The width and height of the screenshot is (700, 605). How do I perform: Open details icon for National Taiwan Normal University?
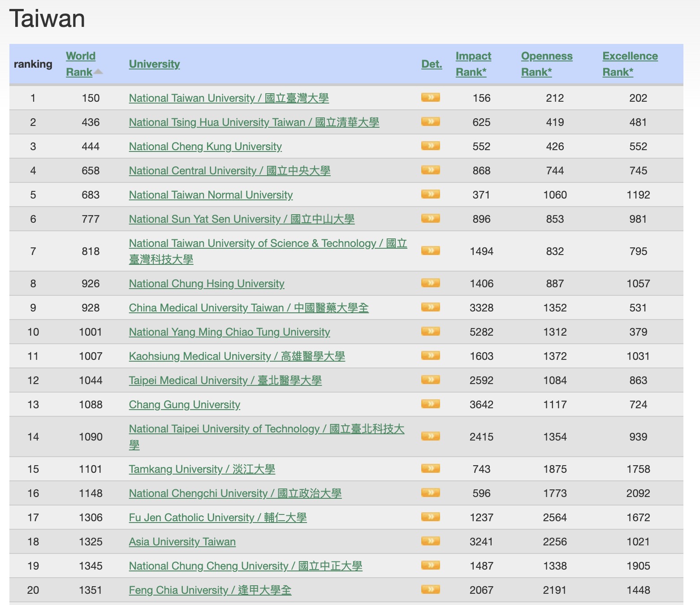point(430,194)
